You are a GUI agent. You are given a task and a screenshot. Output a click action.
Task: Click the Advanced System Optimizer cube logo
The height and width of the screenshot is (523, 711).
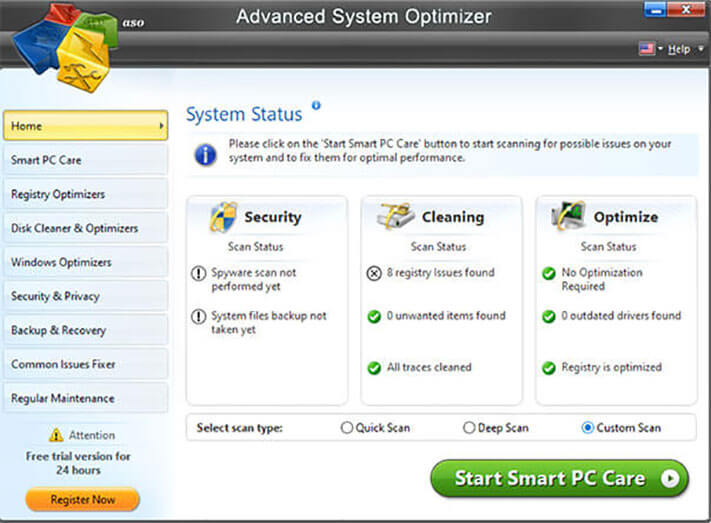pyautogui.click(x=66, y=48)
